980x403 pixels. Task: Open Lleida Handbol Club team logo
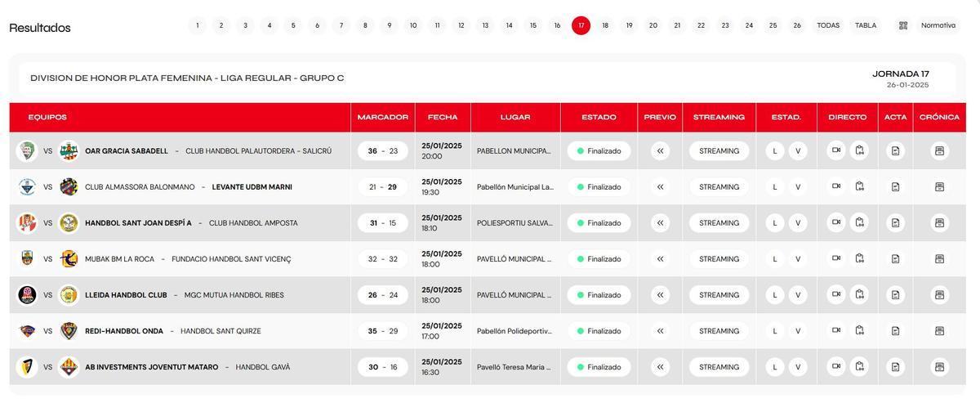(27, 295)
